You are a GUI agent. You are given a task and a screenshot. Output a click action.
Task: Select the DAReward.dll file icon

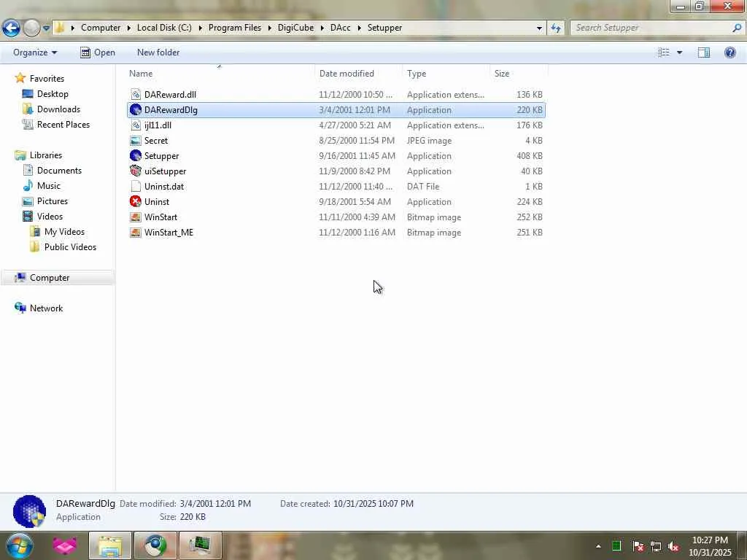point(136,95)
